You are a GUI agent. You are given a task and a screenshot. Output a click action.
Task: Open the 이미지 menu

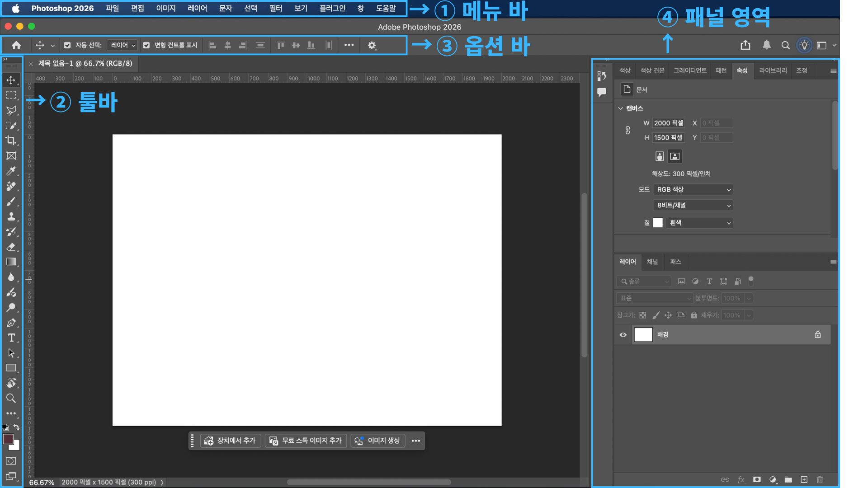pyautogui.click(x=166, y=8)
